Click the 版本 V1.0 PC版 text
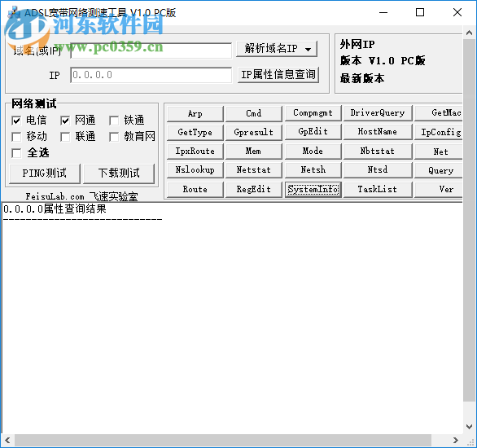 (383, 61)
